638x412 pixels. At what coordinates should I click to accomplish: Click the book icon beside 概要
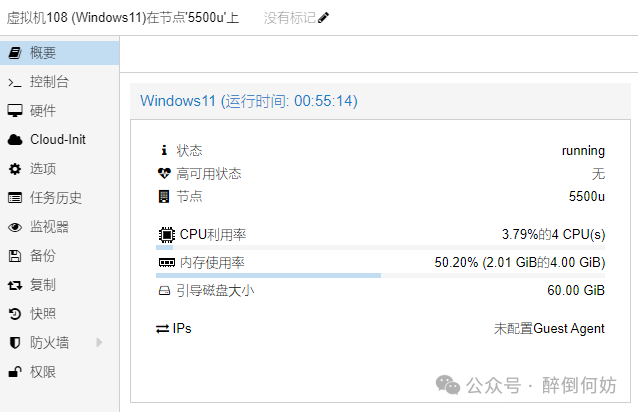(15, 53)
